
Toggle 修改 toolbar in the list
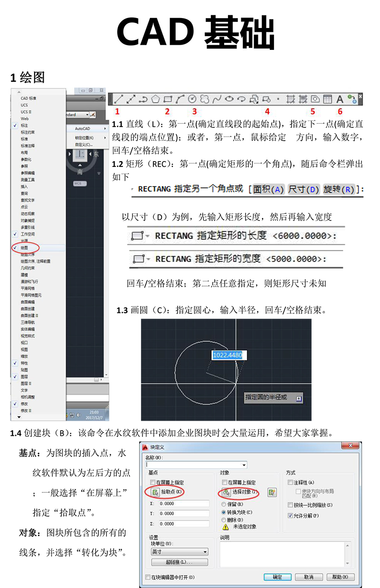(38, 404)
